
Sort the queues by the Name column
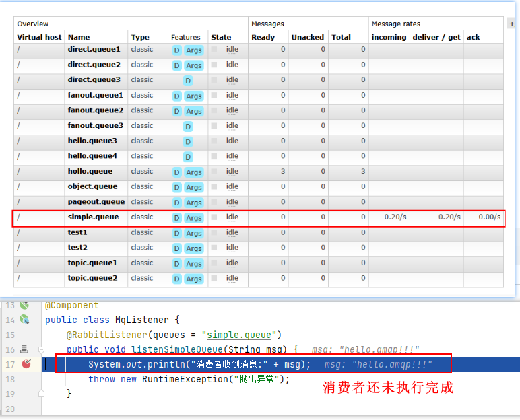(79, 38)
